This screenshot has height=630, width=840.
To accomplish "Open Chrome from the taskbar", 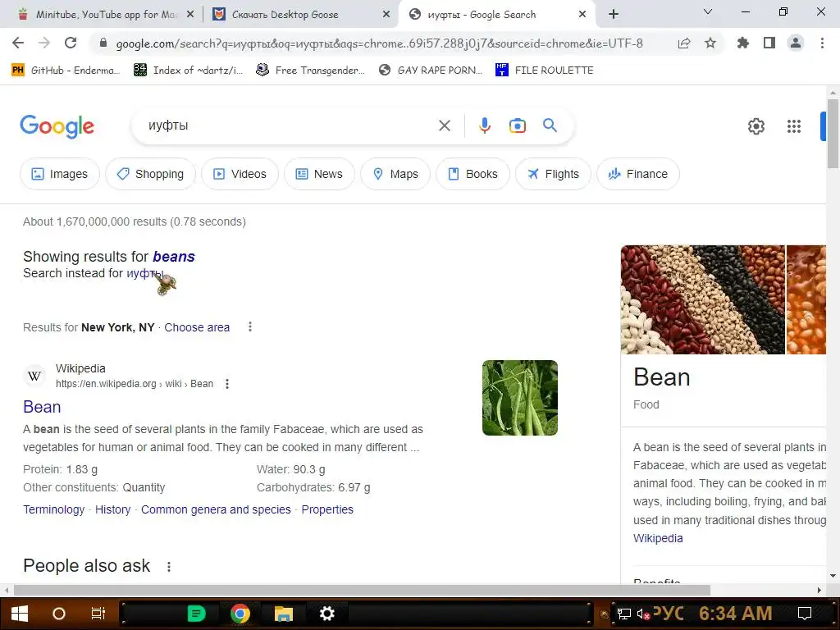I will click(x=240, y=614).
